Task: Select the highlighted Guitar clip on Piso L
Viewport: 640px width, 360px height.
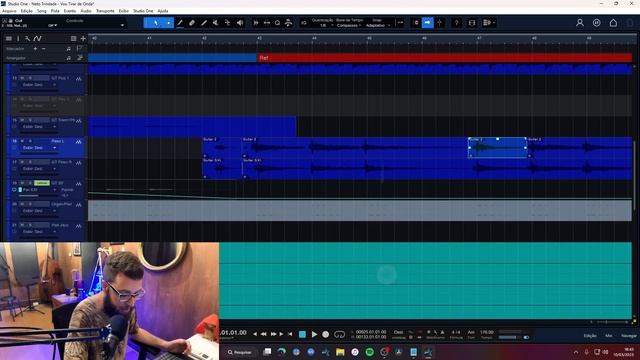Action: coord(498,148)
